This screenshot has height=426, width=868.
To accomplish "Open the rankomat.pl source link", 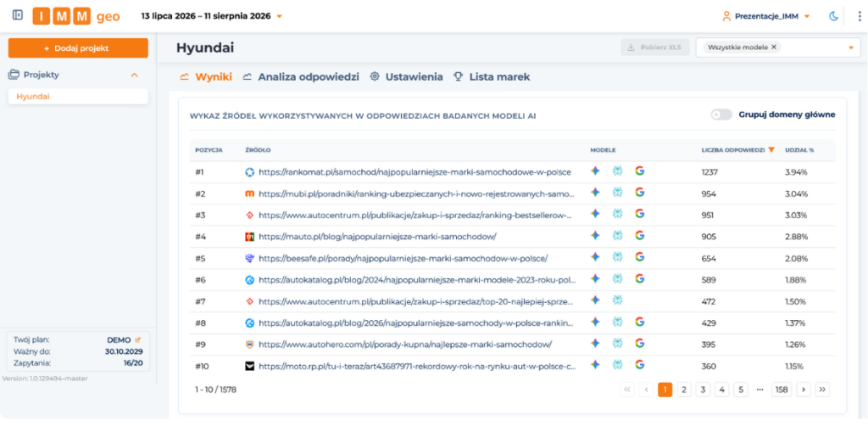I will [x=415, y=172].
